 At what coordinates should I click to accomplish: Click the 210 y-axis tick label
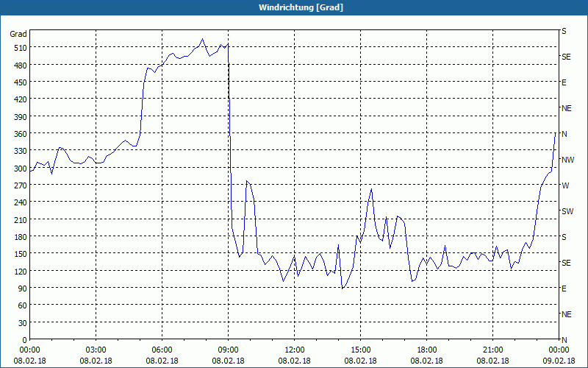[x=21, y=219]
